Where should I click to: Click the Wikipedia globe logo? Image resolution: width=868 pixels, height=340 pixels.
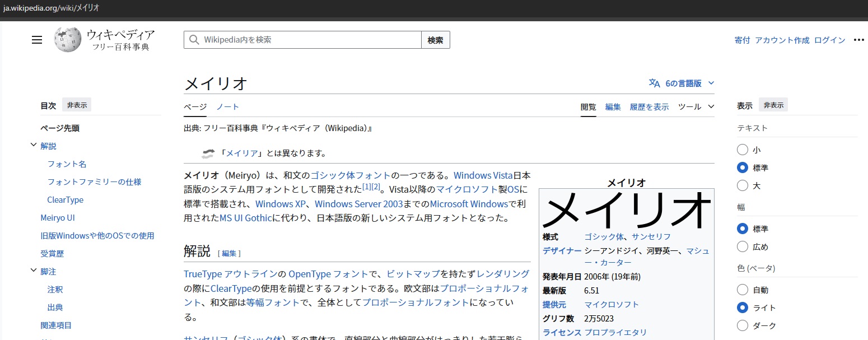point(68,40)
